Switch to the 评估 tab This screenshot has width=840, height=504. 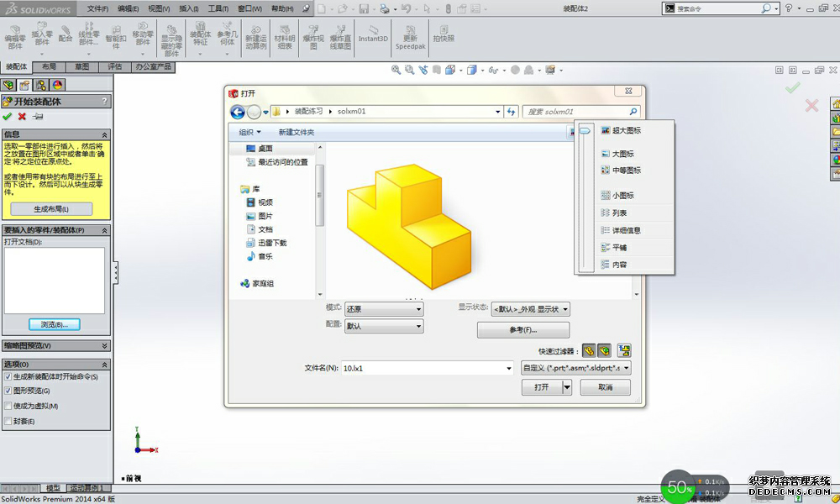point(114,66)
